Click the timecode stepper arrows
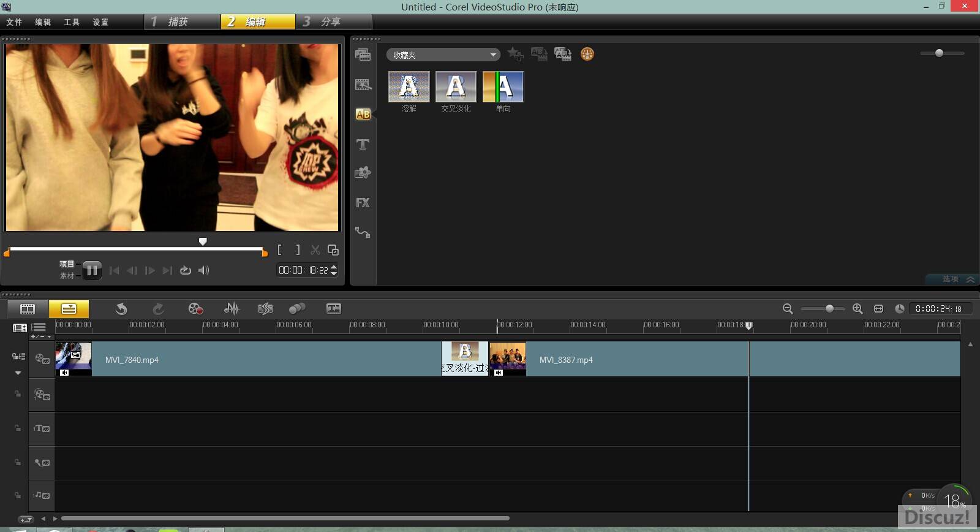The height and width of the screenshot is (532, 980). 334,270
